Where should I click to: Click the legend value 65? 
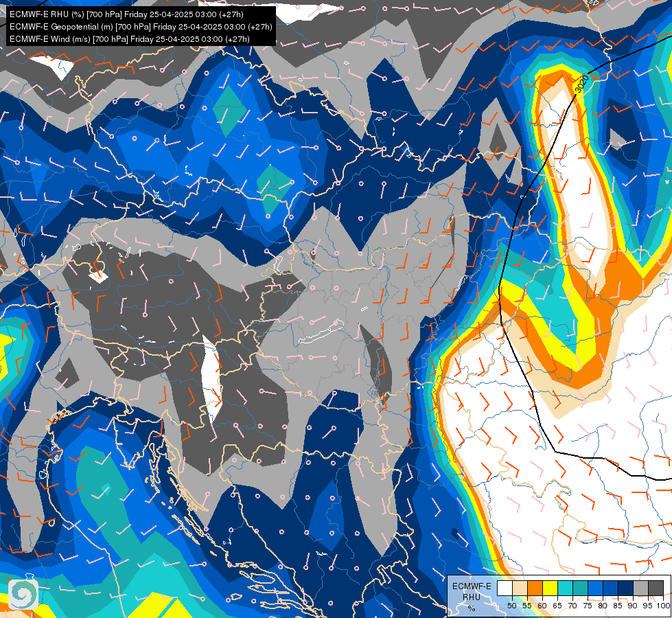[x=557, y=606]
